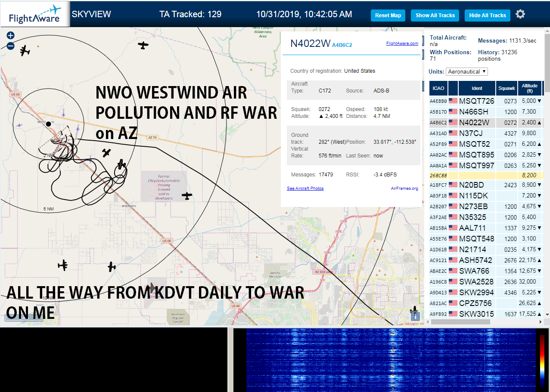Screen dimensions: 550x392
Task: Sort table by the ICAO column header
Action: tap(438, 88)
